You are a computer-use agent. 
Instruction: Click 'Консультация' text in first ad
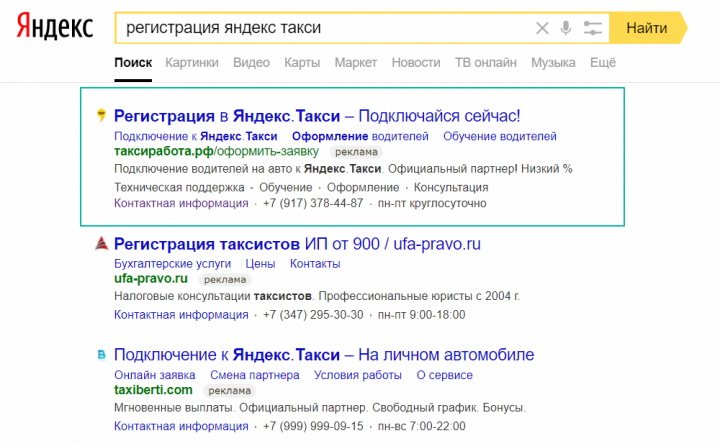[x=451, y=187]
